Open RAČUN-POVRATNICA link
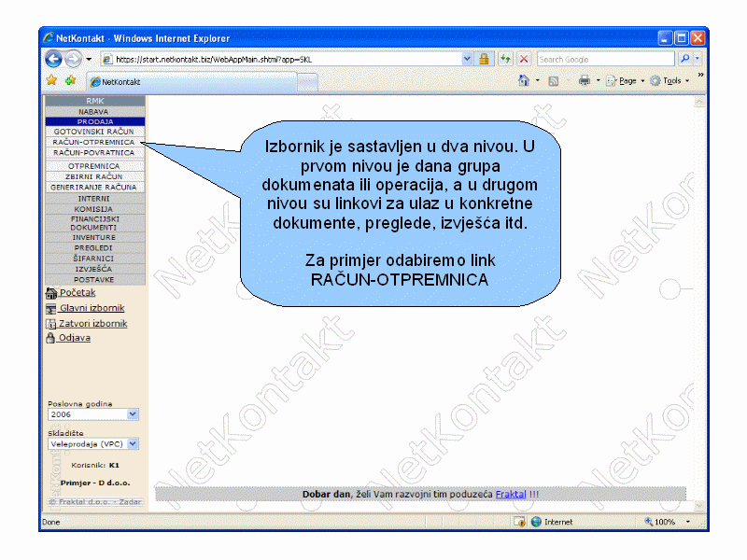Image resolution: width=747 pixels, height=560 pixels. [x=95, y=152]
